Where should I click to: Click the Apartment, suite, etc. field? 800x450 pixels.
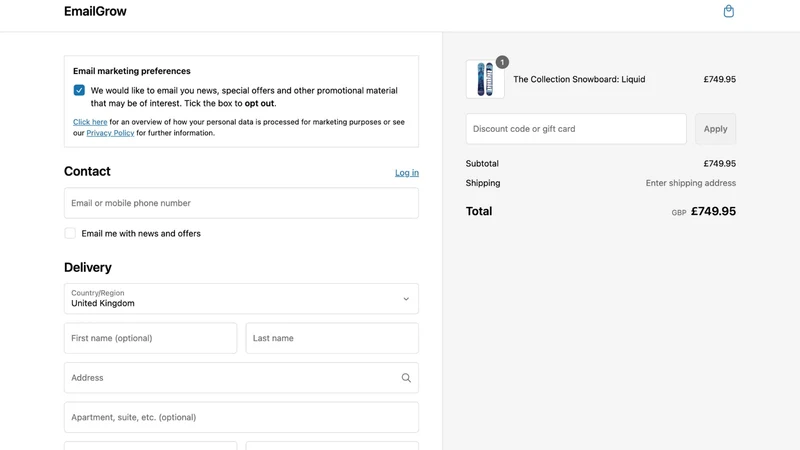tap(241, 417)
